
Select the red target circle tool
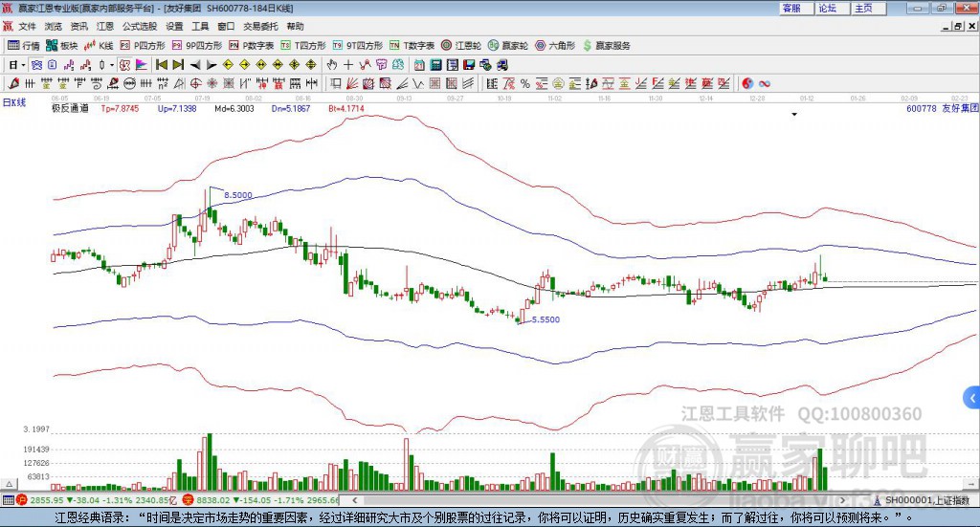pyautogui.click(x=195, y=83)
